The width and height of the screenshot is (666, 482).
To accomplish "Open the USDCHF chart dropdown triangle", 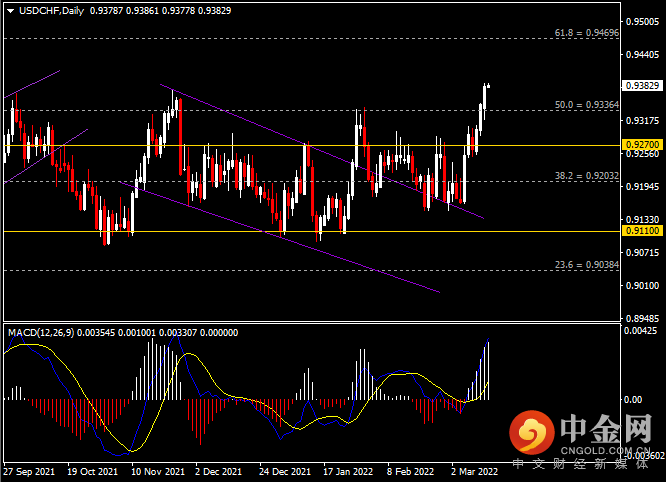I will click(11, 11).
